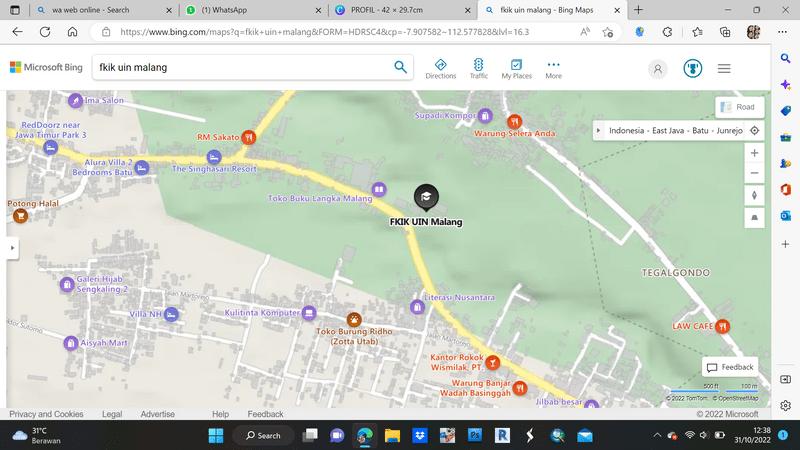Reset map orientation with compass button

[x=754, y=195]
